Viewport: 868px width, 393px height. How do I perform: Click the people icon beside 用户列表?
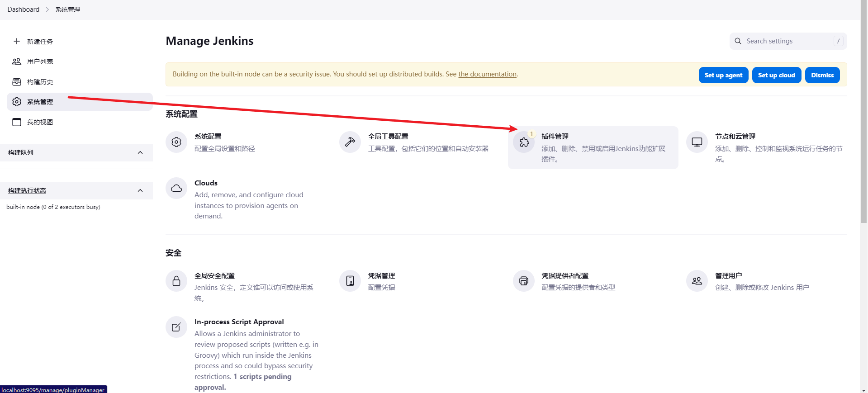coord(17,62)
